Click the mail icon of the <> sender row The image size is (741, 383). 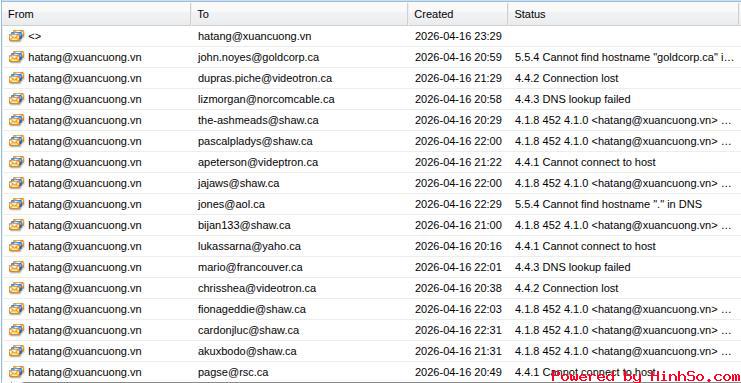[x=16, y=36]
